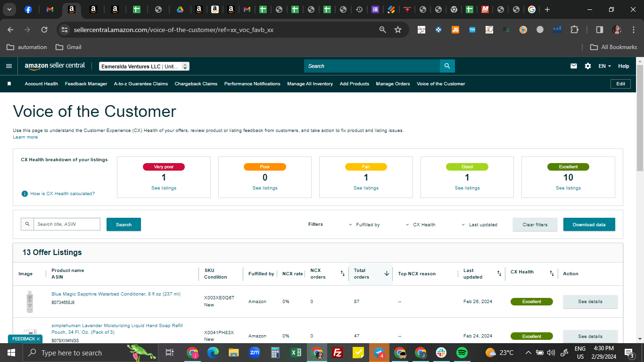Open the Learn more link
Viewport: 644px width, 362px height.
pyautogui.click(x=25, y=137)
